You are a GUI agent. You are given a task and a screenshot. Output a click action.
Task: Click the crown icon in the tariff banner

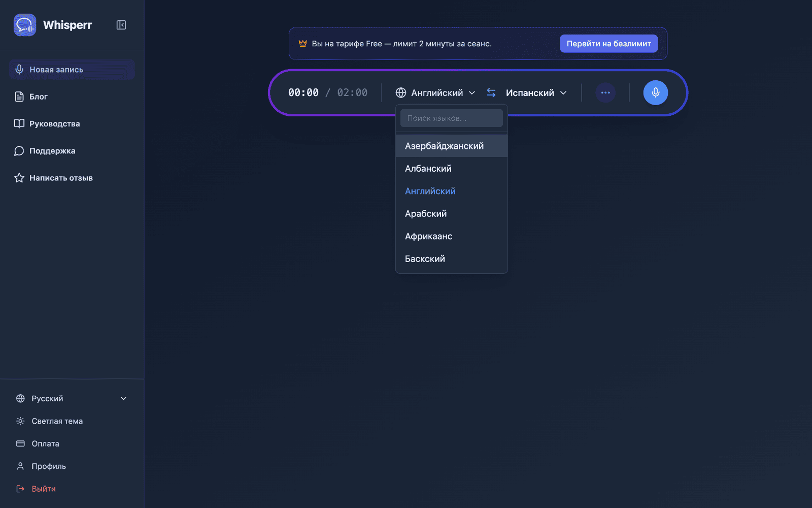click(303, 43)
